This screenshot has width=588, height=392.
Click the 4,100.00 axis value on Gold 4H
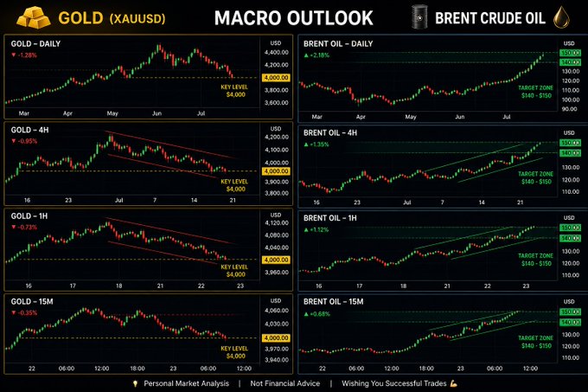[x=277, y=150]
